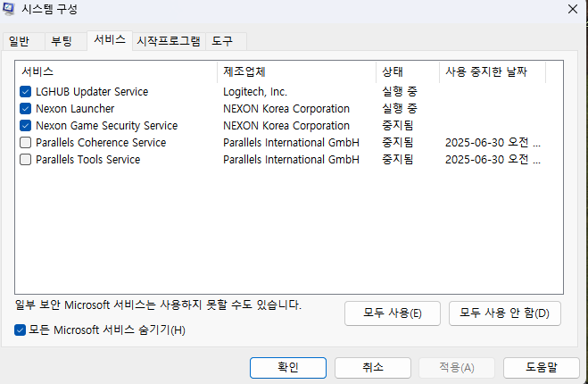Sort list by 서비스 column header

click(116, 71)
